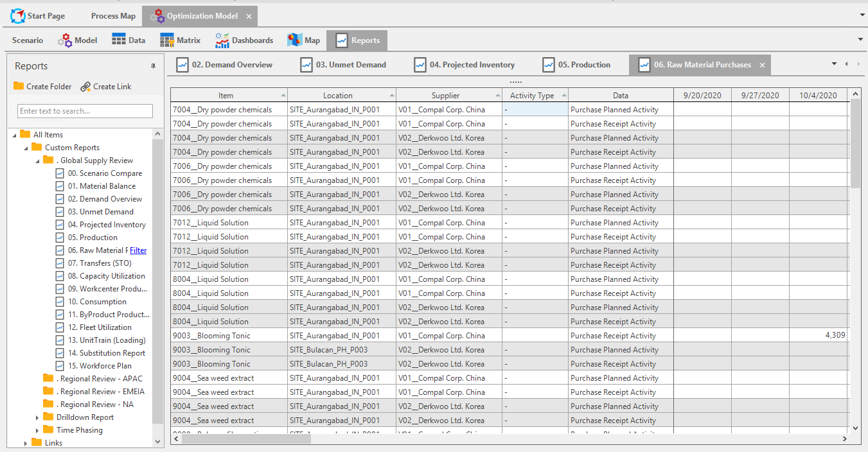Select the 4,309 value cell
The width and height of the screenshot is (868, 452).
point(818,335)
